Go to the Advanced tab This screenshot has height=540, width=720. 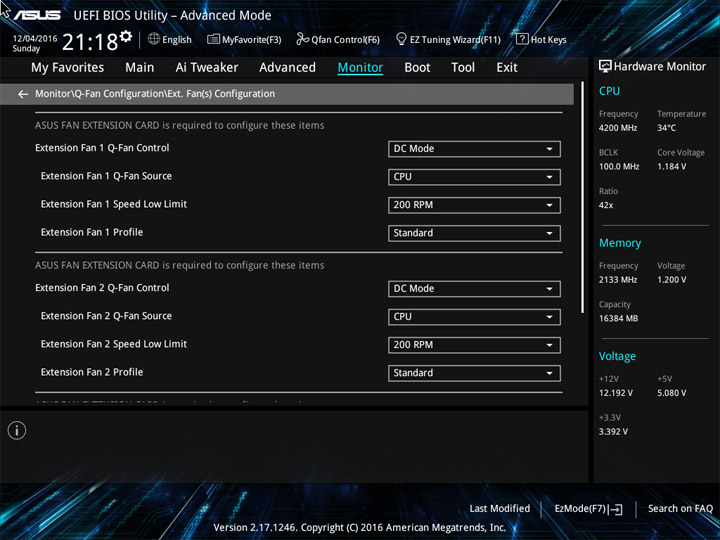click(x=287, y=68)
